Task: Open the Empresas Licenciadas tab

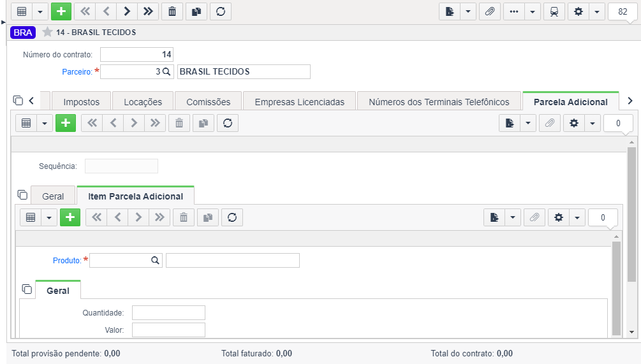Action: pos(300,102)
